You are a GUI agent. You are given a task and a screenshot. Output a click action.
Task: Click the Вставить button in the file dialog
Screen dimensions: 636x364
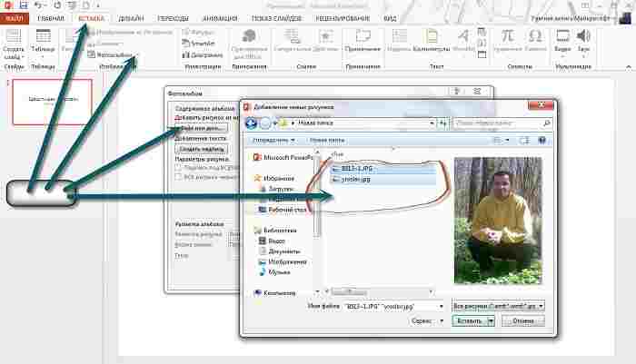click(x=470, y=321)
